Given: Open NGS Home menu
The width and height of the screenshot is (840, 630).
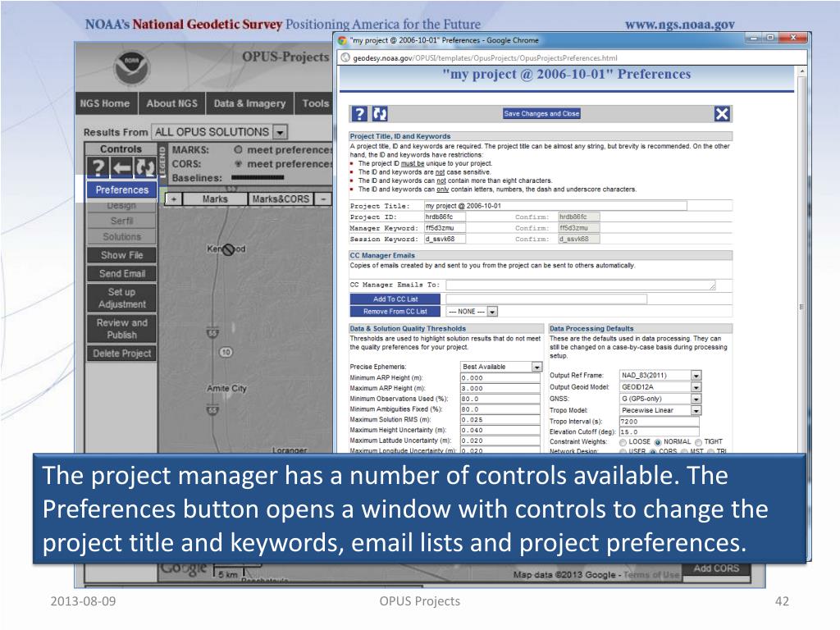Looking at the screenshot, I should click(105, 103).
